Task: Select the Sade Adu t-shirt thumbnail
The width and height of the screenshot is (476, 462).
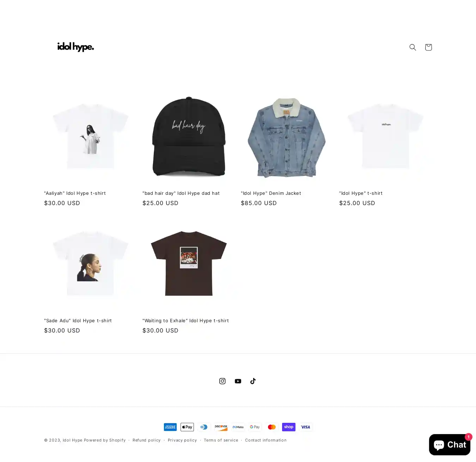Action: 90,264
